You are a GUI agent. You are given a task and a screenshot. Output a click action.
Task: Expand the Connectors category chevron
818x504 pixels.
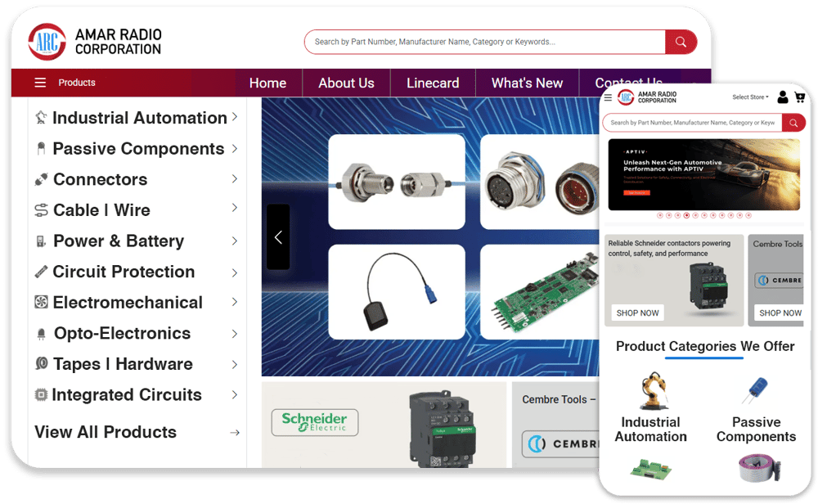tap(235, 179)
